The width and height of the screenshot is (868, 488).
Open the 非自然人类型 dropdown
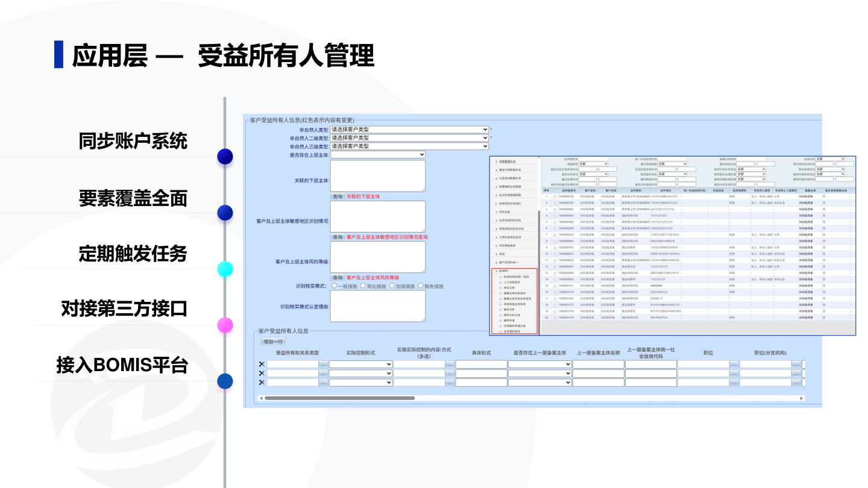click(x=409, y=130)
